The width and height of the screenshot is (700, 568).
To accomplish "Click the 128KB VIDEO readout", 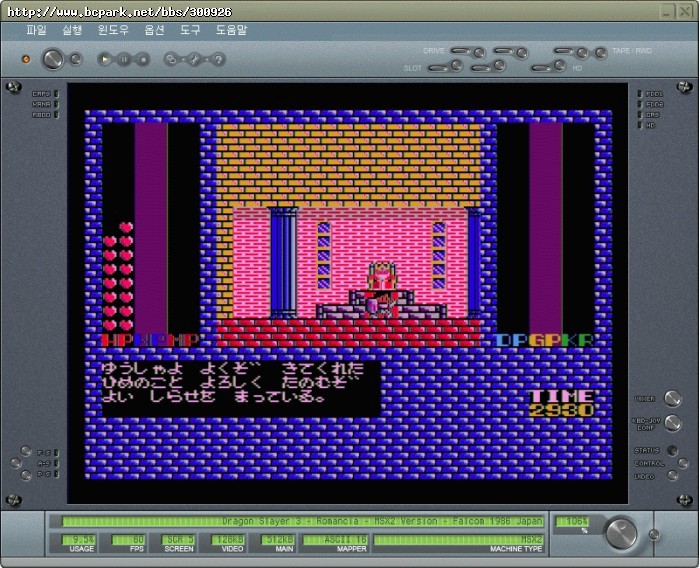I will [228, 540].
